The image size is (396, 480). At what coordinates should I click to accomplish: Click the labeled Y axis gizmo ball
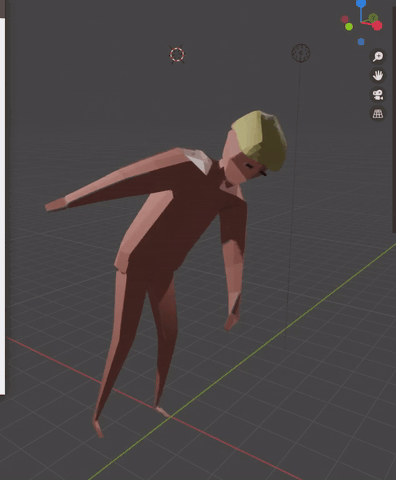point(373,18)
